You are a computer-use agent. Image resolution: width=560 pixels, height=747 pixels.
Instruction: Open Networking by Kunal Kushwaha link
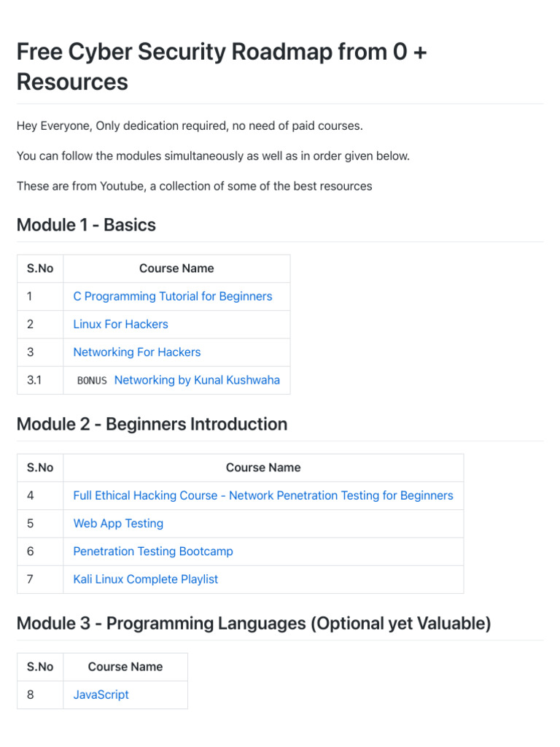(x=197, y=380)
